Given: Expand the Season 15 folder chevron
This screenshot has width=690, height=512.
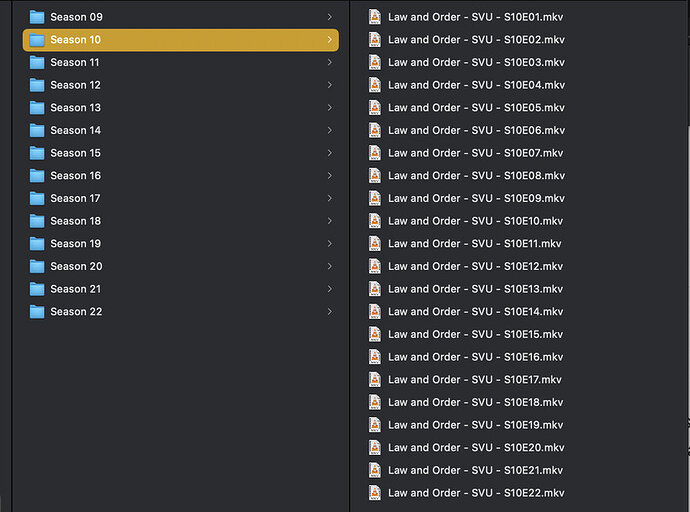Looking at the screenshot, I should click(330, 153).
